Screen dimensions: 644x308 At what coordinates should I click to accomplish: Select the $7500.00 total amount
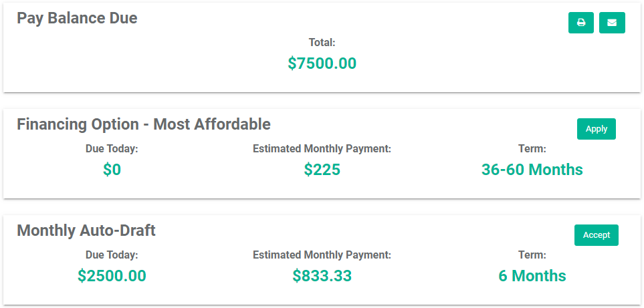pos(322,63)
